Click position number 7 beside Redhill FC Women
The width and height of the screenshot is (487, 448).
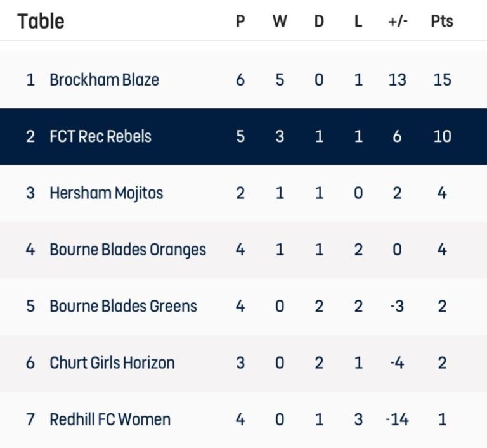tap(30, 419)
